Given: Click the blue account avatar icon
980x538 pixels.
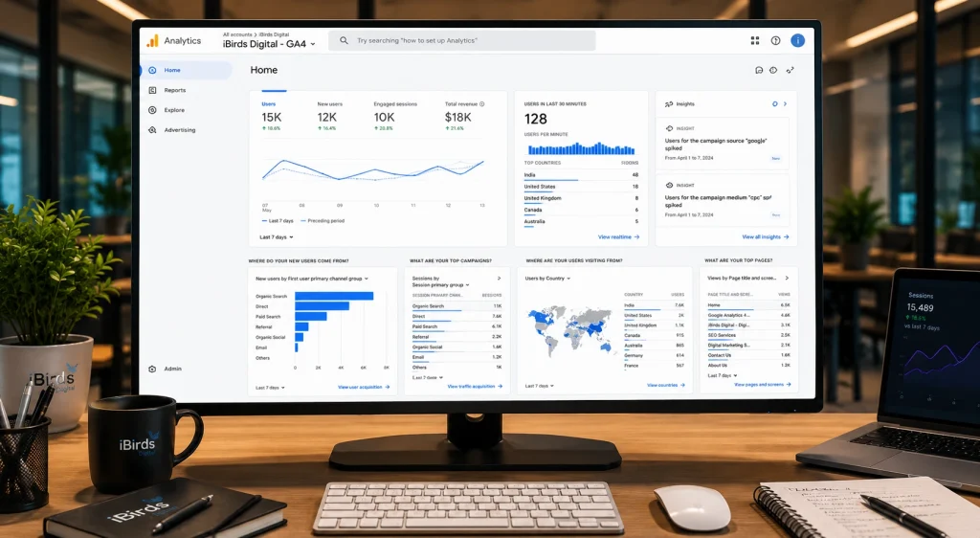Looking at the screenshot, I should click(x=797, y=40).
